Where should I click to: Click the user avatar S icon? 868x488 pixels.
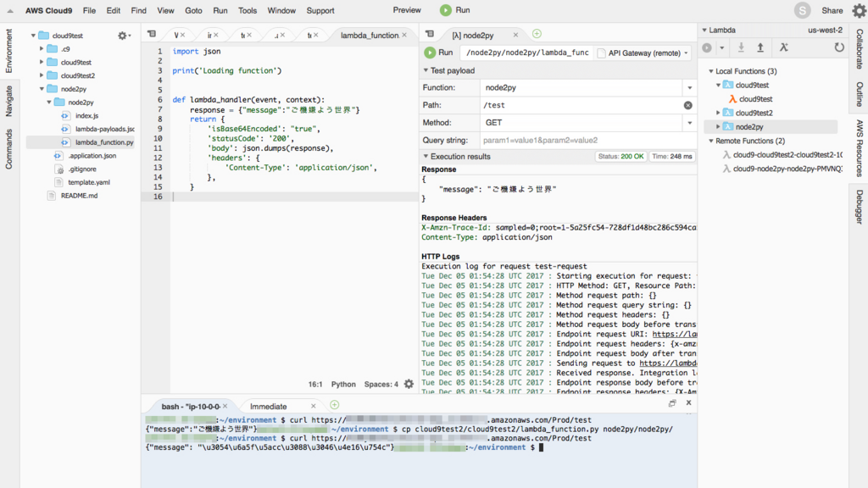[x=802, y=10]
